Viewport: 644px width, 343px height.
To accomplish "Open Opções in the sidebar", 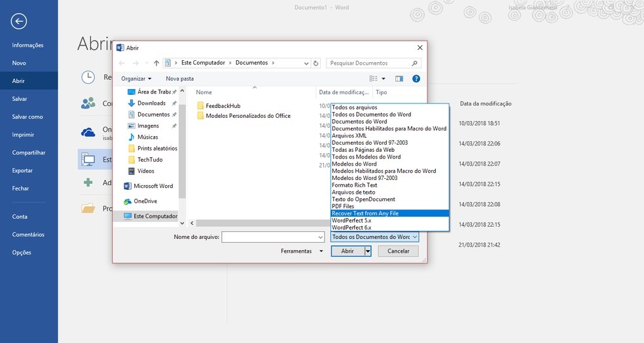I will click(x=22, y=252).
